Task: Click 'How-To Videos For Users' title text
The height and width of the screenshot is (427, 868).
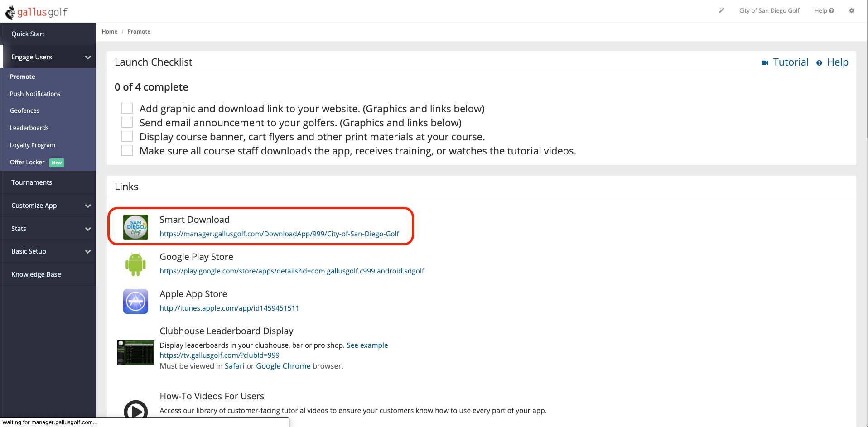Action: [212, 396]
